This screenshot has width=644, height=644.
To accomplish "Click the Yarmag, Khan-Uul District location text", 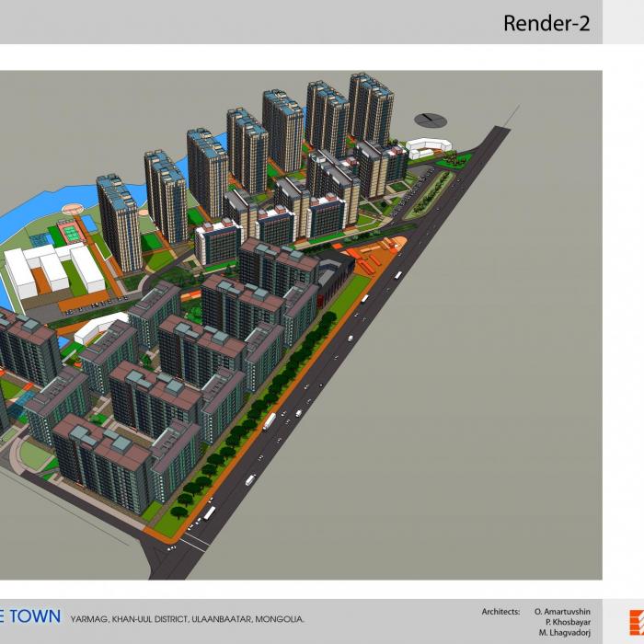I will coord(187,619).
